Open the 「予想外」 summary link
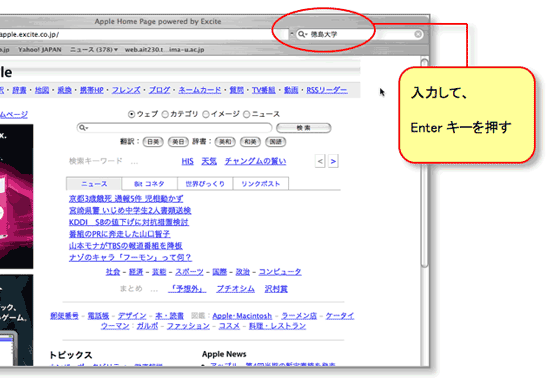The image size is (550, 381). pos(187,289)
